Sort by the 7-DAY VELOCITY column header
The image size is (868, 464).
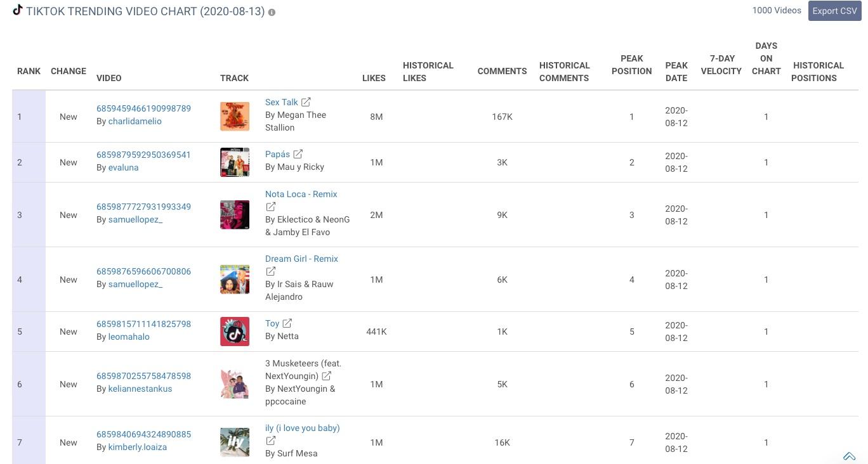[721, 65]
